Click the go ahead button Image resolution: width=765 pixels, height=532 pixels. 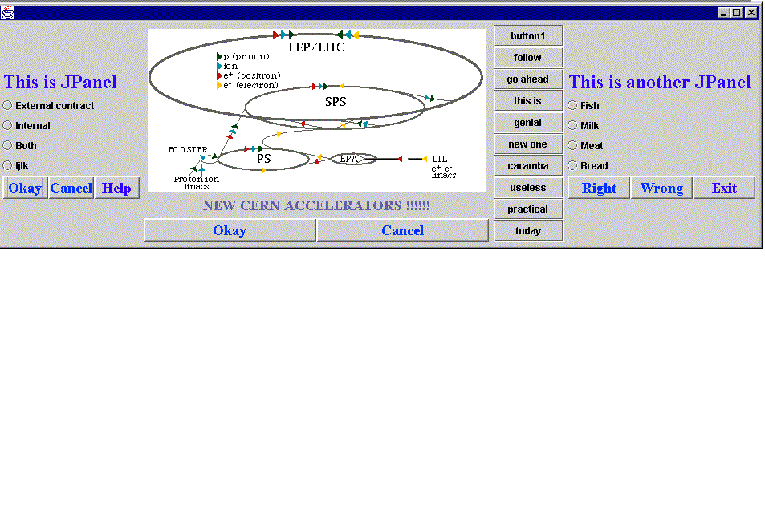tap(528, 79)
